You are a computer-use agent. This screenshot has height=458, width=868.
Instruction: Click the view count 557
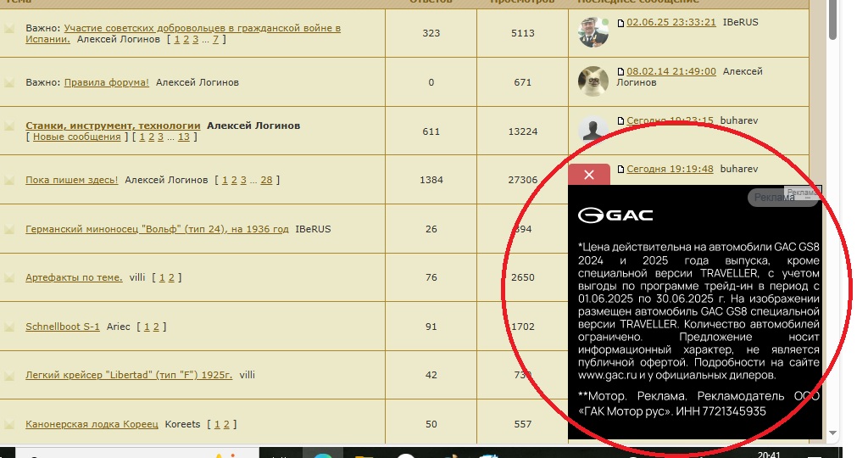[522, 424]
